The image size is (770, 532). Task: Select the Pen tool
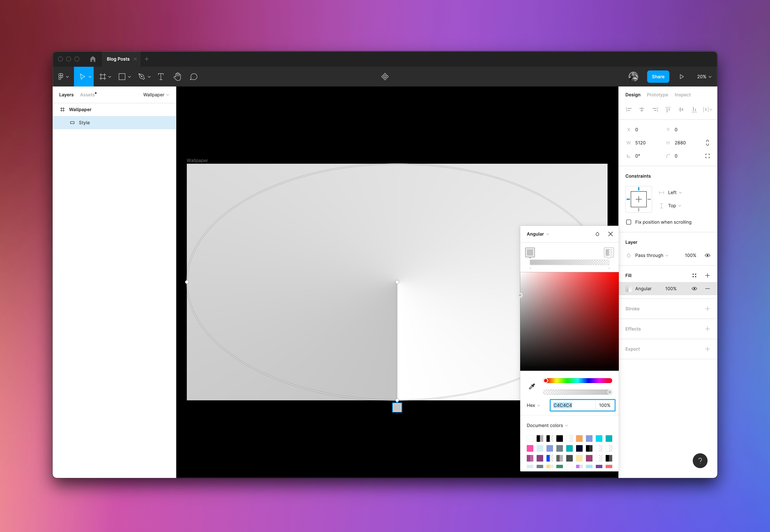142,76
